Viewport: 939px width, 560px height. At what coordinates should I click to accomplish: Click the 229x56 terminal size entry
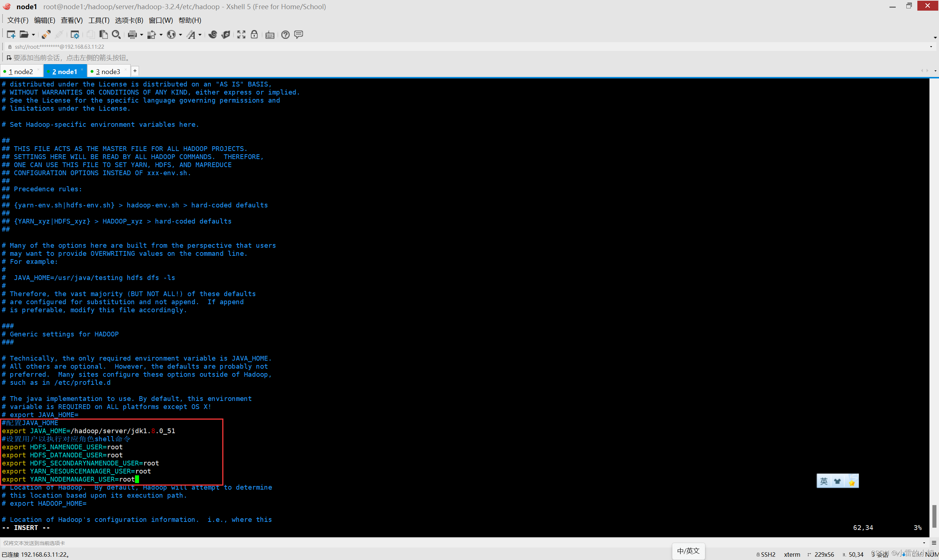pyautogui.click(x=821, y=555)
